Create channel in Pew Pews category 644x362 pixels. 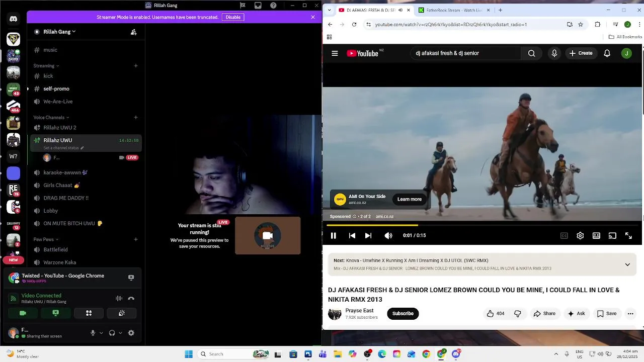point(136,239)
